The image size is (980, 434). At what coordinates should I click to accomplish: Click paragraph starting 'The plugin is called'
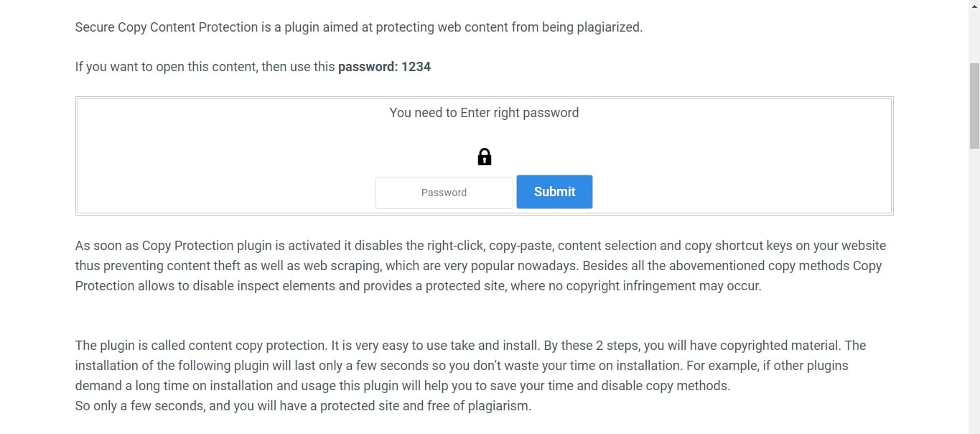coord(471,375)
